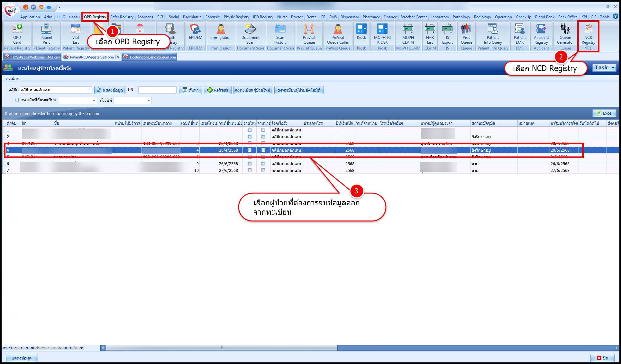Viewport: 621px width, 364px height.
Task: Export the list with Excel button
Action: (604, 113)
